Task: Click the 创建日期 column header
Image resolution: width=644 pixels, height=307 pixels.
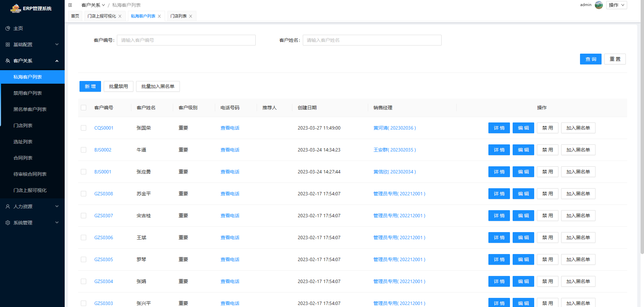Action: [307, 108]
